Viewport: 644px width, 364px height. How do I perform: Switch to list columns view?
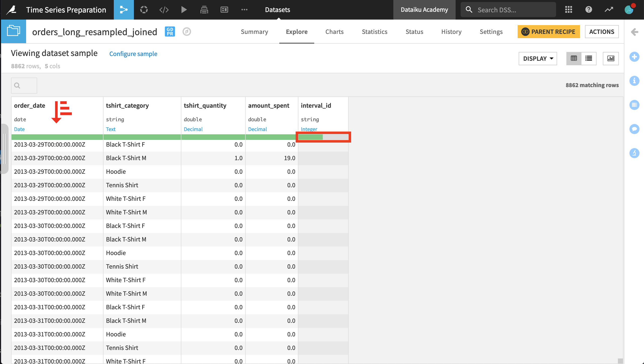(589, 58)
